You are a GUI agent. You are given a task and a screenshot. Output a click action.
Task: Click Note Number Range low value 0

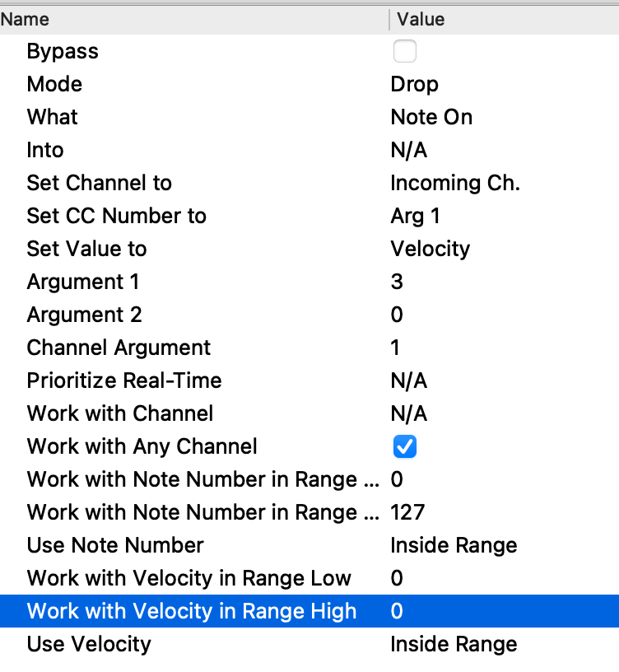[397, 479]
